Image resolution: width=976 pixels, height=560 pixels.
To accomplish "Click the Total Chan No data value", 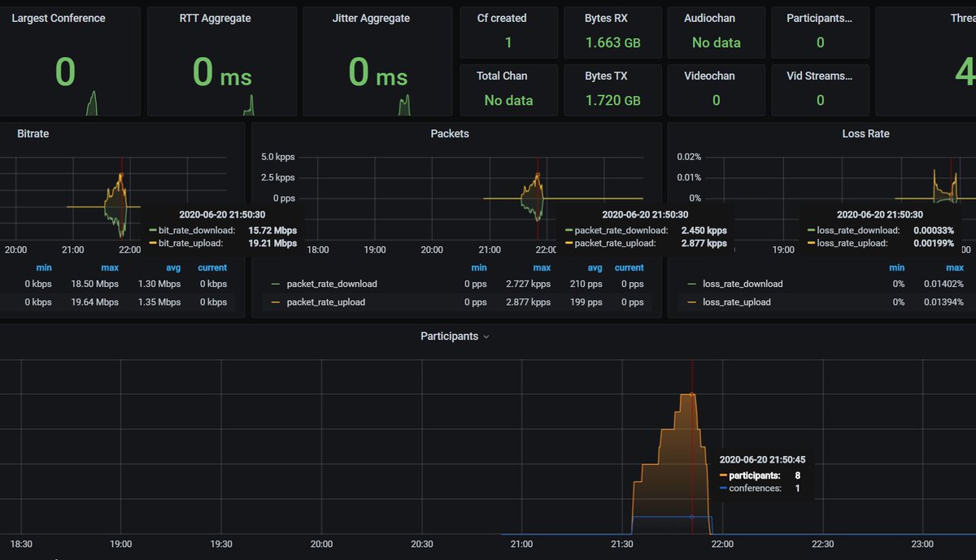I will (508, 100).
